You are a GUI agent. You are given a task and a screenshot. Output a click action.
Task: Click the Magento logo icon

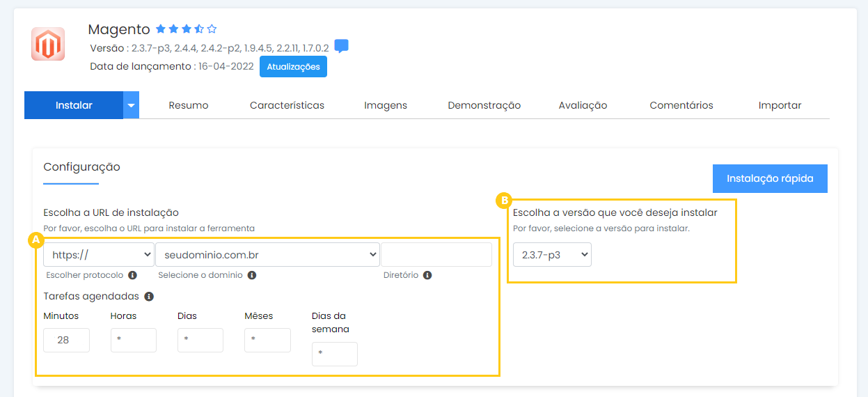click(48, 44)
